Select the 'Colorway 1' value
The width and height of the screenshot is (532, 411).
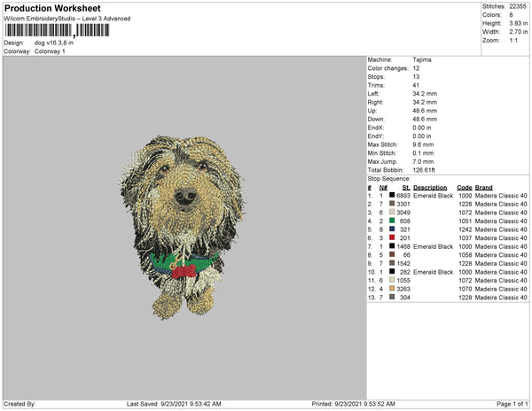pos(50,51)
